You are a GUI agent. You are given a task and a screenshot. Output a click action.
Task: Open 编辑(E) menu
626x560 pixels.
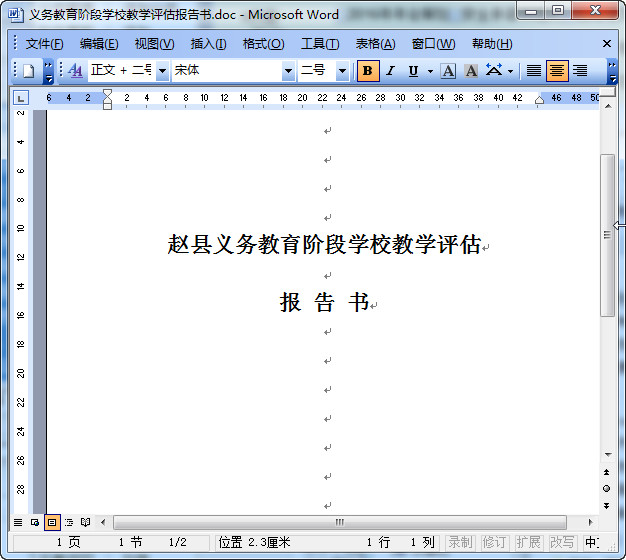click(99, 44)
